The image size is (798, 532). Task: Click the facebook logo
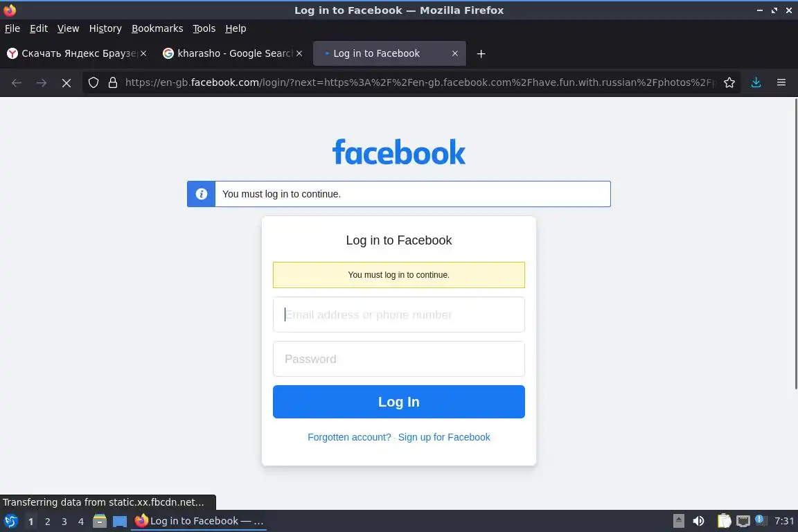[x=398, y=152]
